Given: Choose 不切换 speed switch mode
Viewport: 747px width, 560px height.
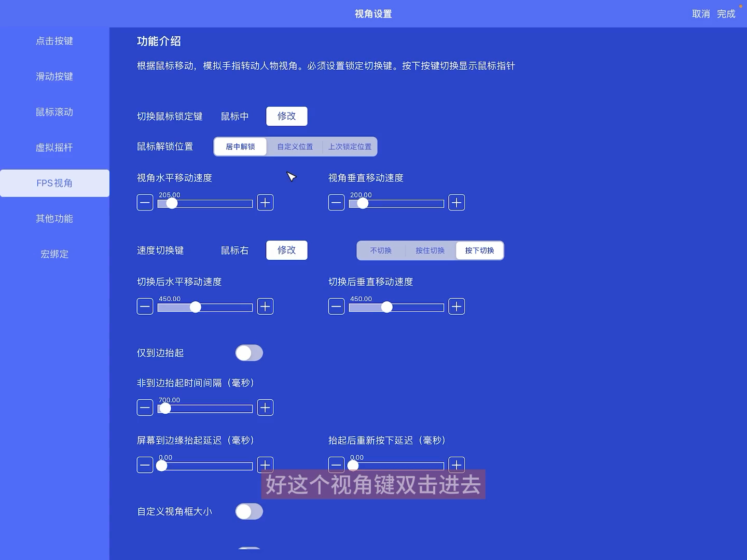Looking at the screenshot, I should (x=381, y=250).
